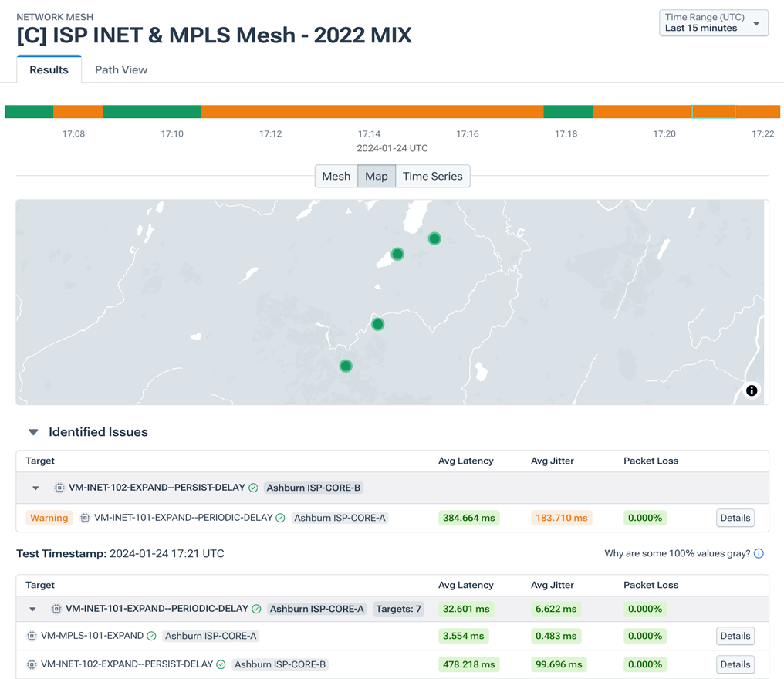
Task: Collapse the Identified Issues section
Action: coord(32,432)
